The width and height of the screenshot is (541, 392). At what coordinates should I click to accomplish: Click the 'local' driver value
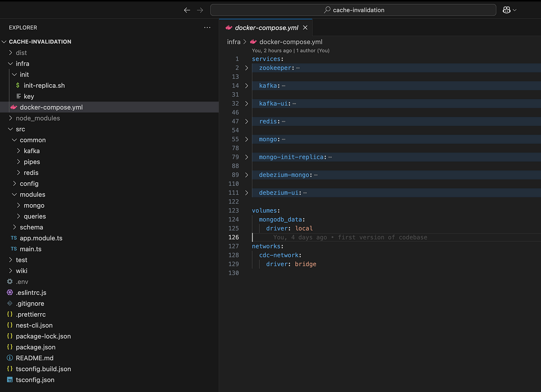pyautogui.click(x=304, y=228)
